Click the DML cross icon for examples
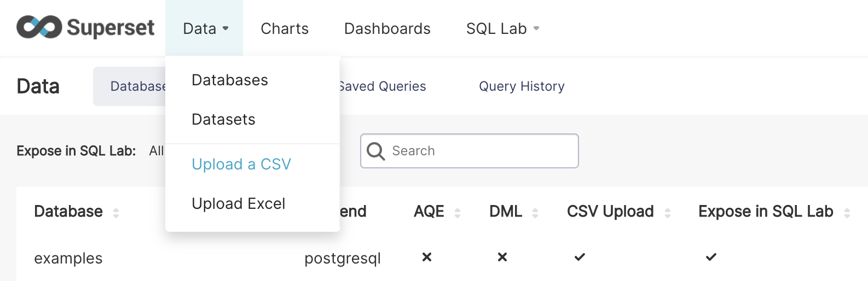The height and width of the screenshot is (281, 868). pyautogui.click(x=502, y=257)
